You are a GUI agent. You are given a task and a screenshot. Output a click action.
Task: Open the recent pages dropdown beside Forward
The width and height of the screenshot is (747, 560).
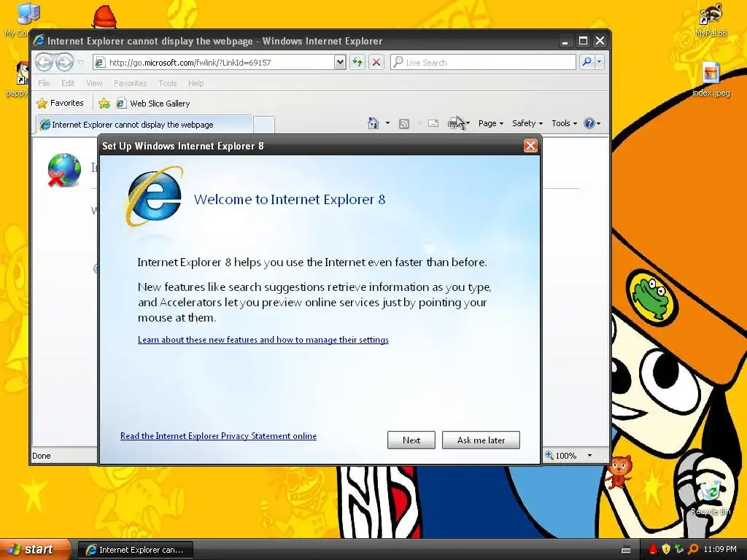click(80, 63)
